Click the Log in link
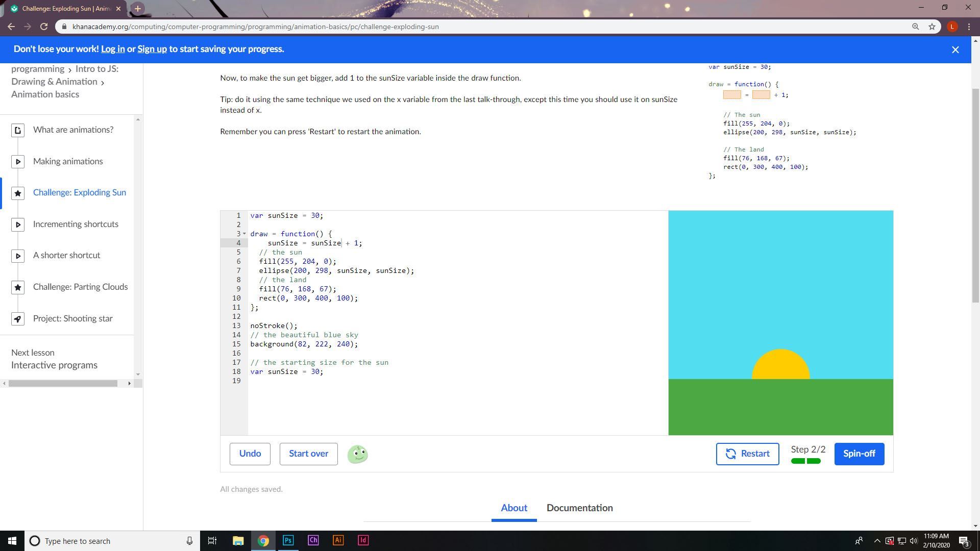The height and width of the screenshot is (551, 980). pos(113,49)
